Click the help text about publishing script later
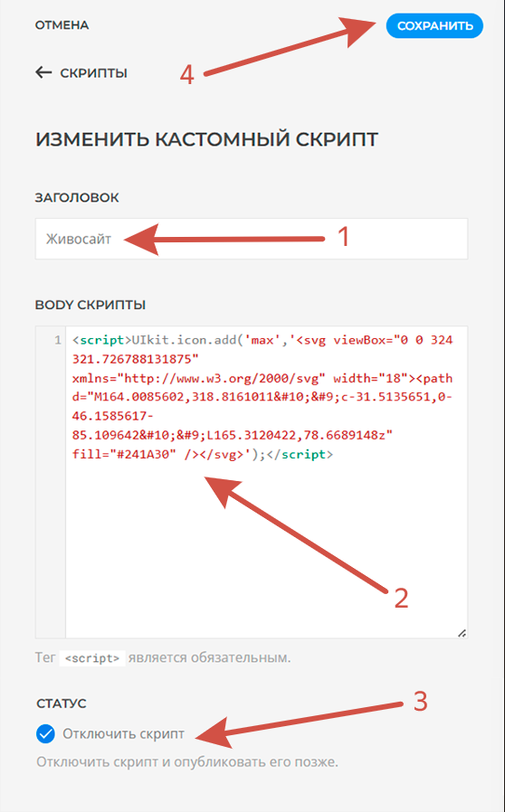505x812 pixels. (187, 763)
